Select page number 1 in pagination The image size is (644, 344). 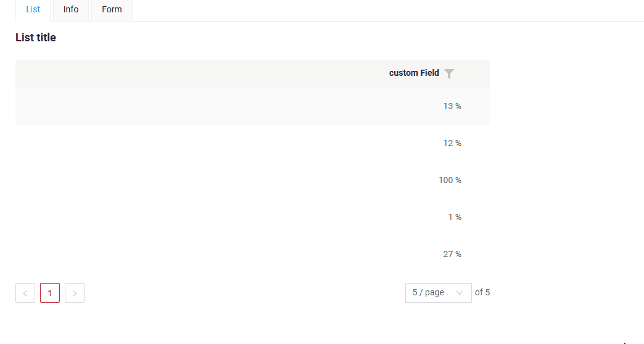[50, 293]
